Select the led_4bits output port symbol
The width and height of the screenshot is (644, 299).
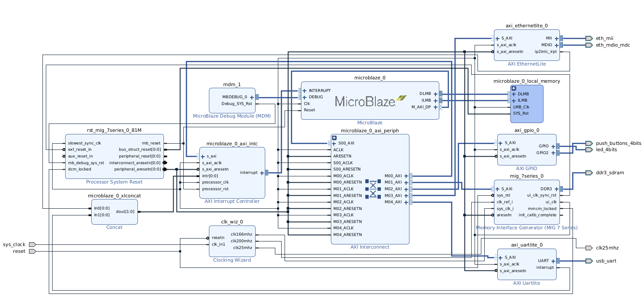click(589, 149)
